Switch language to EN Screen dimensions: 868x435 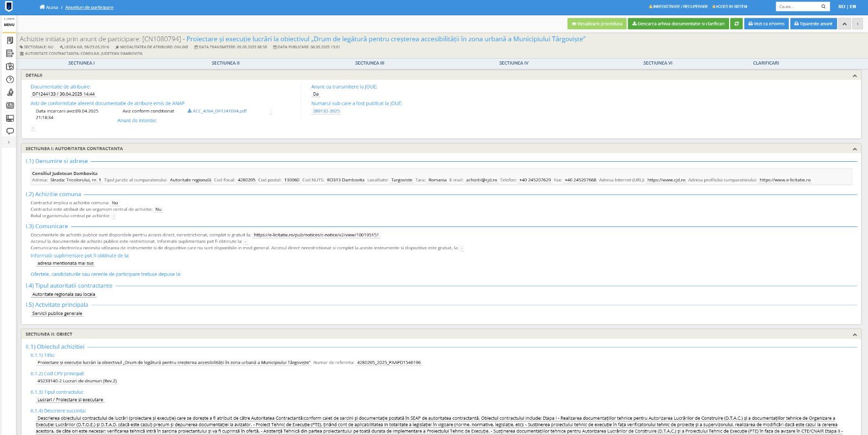[853, 7]
